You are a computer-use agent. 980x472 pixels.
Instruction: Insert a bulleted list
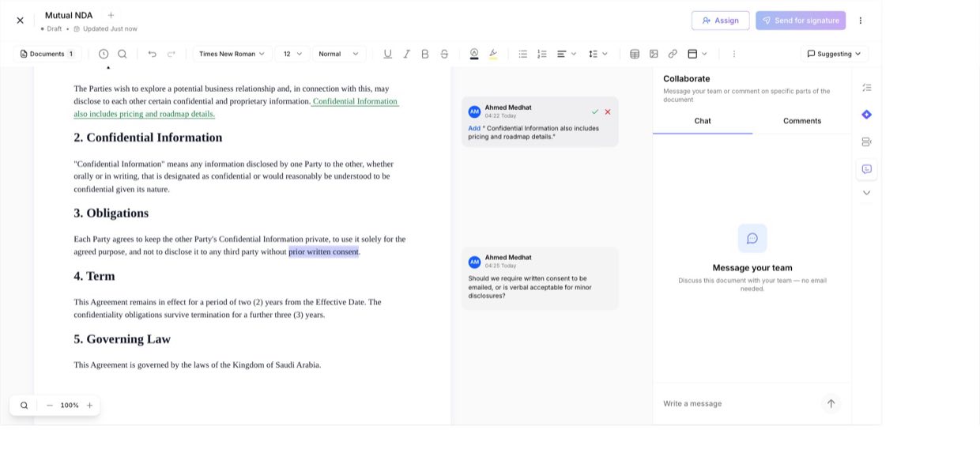523,54
